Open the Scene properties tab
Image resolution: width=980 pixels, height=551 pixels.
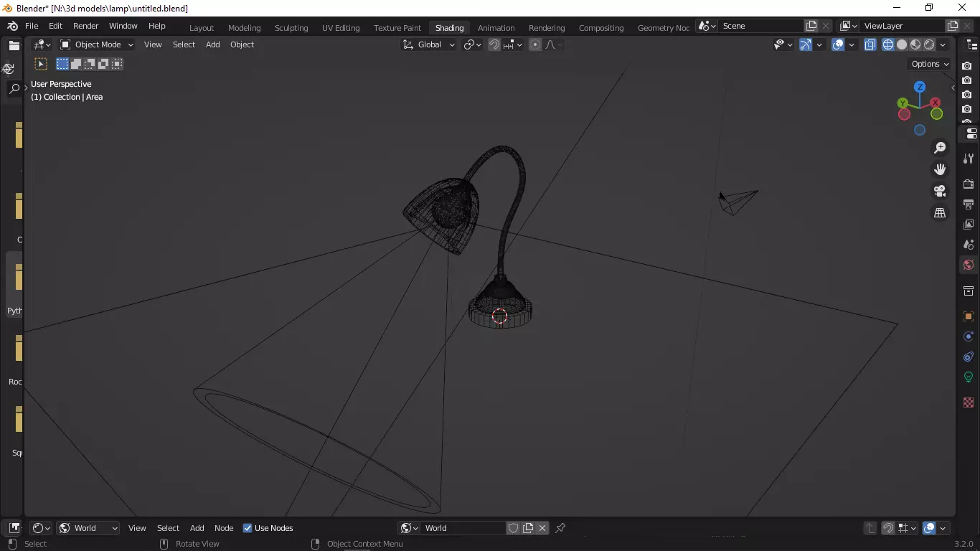969,245
